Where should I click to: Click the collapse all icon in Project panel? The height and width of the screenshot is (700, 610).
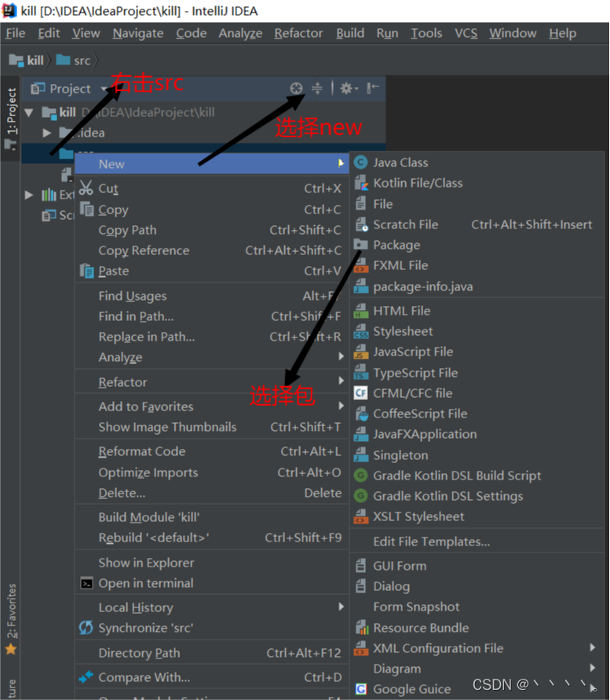click(x=316, y=89)
